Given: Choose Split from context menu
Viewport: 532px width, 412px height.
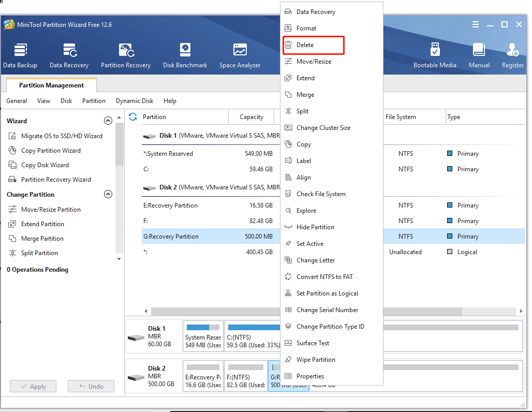Looking at the screenshot, I should tap(332, 111).
